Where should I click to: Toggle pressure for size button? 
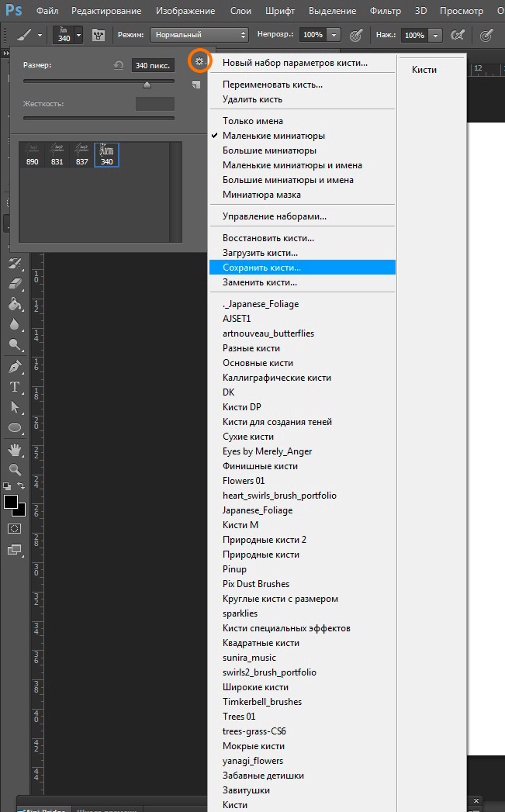pos(486,35)
